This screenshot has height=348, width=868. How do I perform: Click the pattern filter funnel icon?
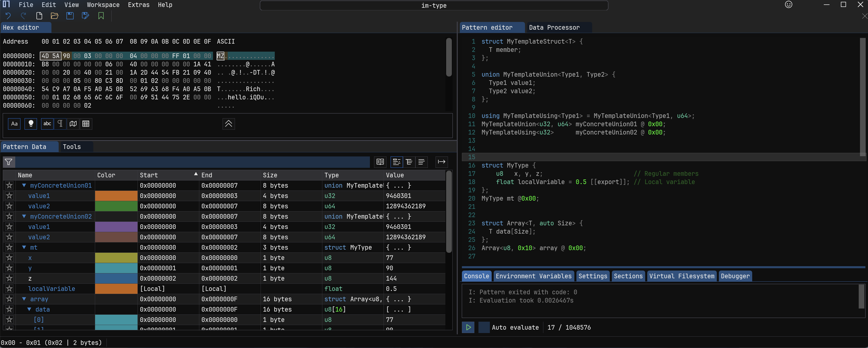click(9, 162)
